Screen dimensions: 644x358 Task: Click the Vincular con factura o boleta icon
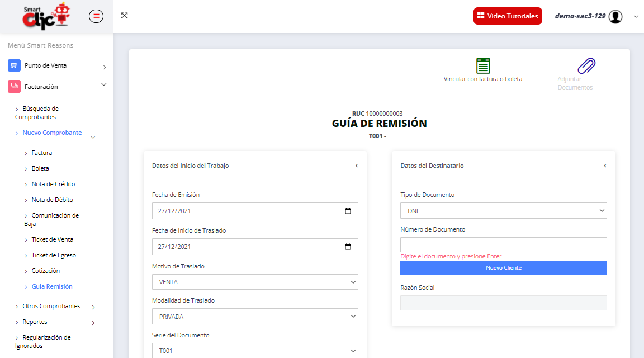(x=482, y=67)
